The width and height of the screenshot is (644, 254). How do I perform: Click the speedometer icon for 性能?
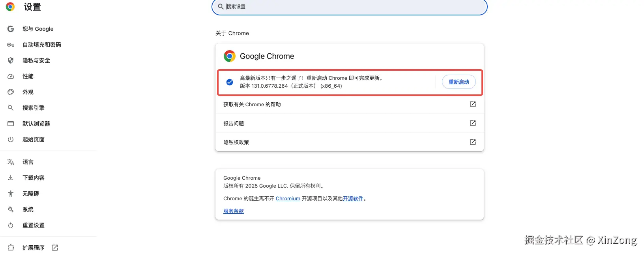coord(11,76)
